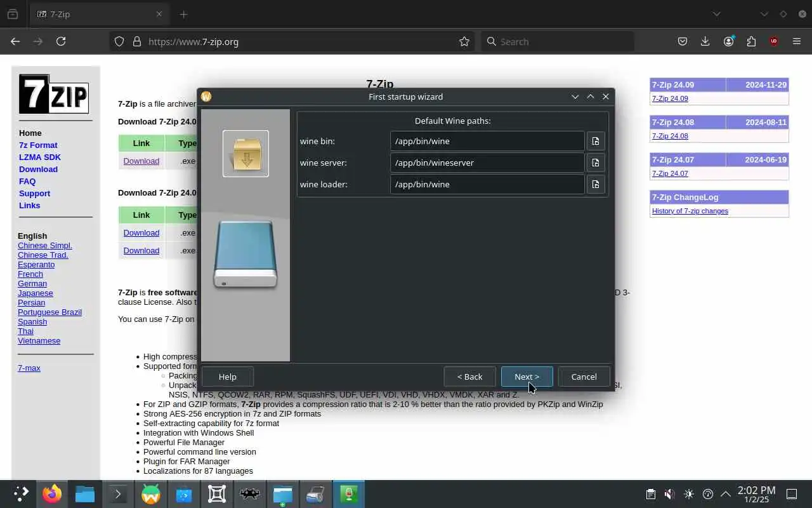Launch the terminal from the taskbar
Viewport: 812px width, 508px height.
pyautogui.click(x=118, y=494)
